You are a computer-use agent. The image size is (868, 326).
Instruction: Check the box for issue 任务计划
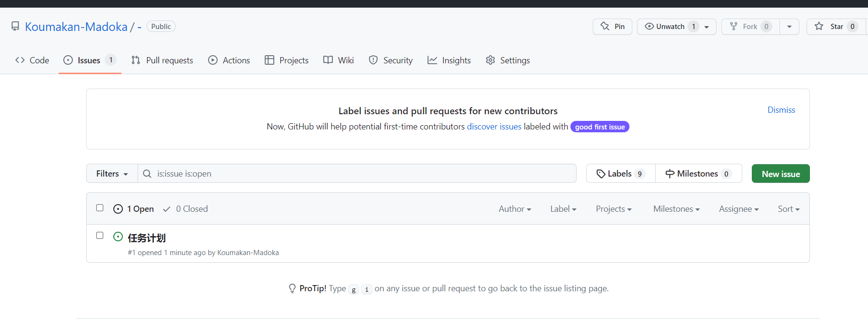tap(100, 236)
